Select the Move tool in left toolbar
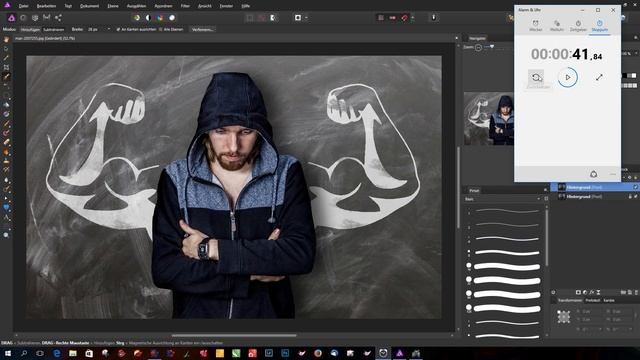 coord(6,49)
